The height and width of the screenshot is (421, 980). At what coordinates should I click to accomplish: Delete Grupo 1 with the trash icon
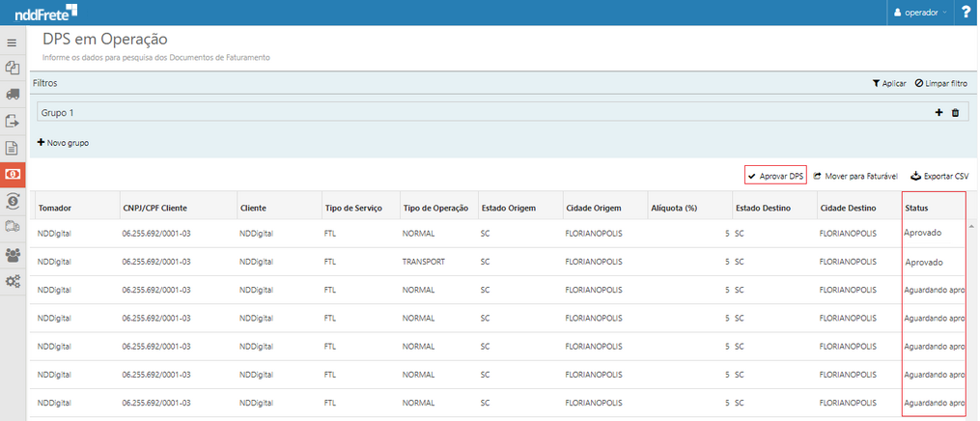(x=955, y=113)
